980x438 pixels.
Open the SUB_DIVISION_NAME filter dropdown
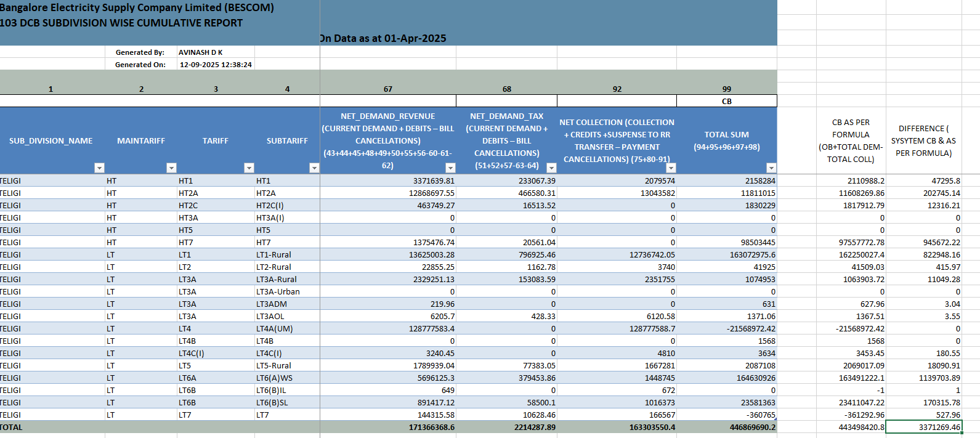coord(99,168)
